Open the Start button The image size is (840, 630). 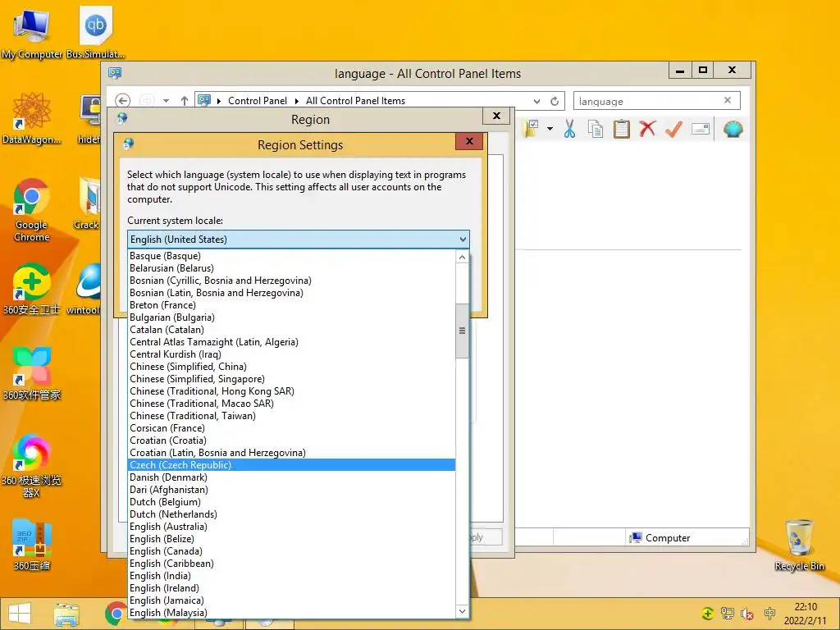click(x=20, y=614)
